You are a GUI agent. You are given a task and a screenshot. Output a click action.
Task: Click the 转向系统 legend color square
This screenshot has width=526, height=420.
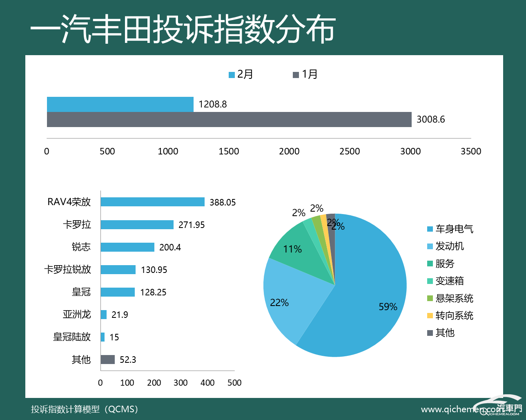(430, 316)
